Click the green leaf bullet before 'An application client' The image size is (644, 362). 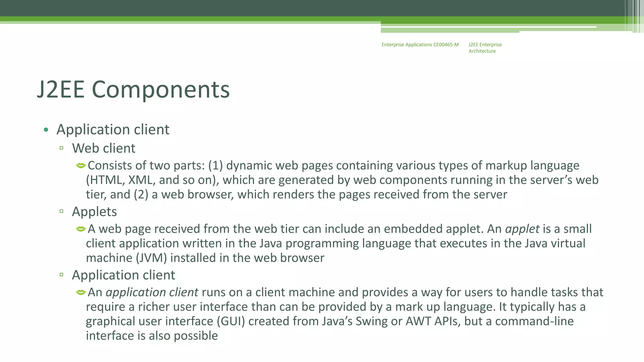[81, 292]
